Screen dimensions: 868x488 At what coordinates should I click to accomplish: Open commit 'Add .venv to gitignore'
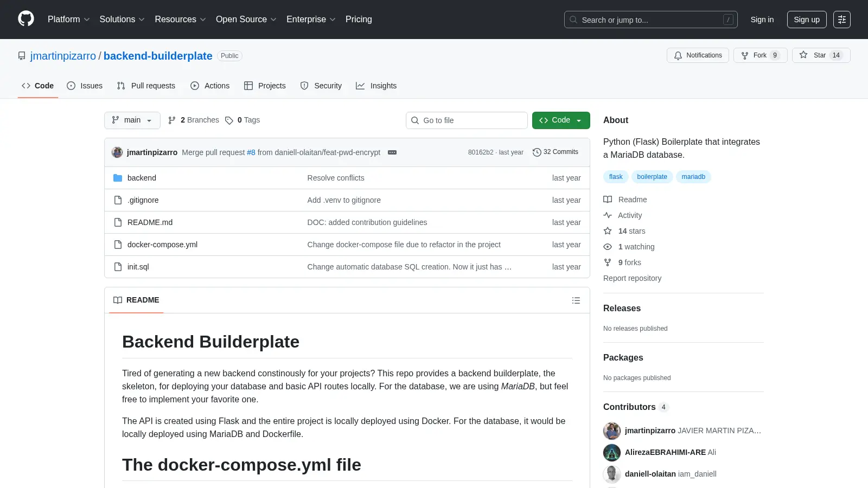[344, 200]
